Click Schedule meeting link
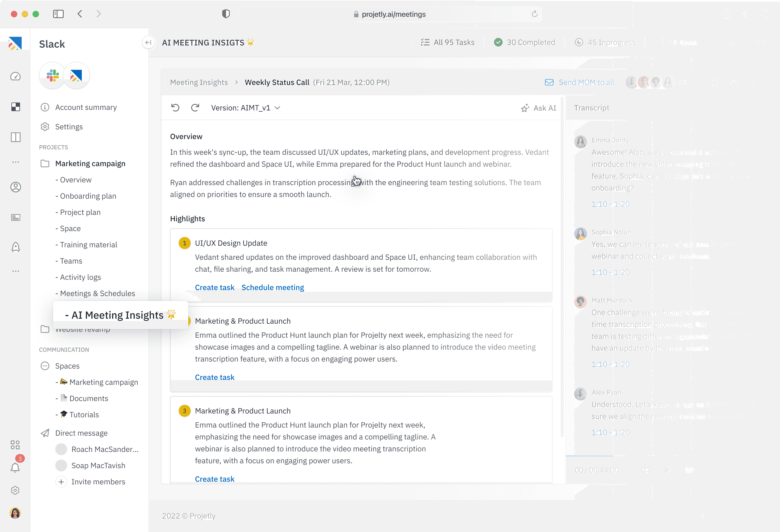The height and width of the screenshot is (532, 780). (x=272, y=287)
